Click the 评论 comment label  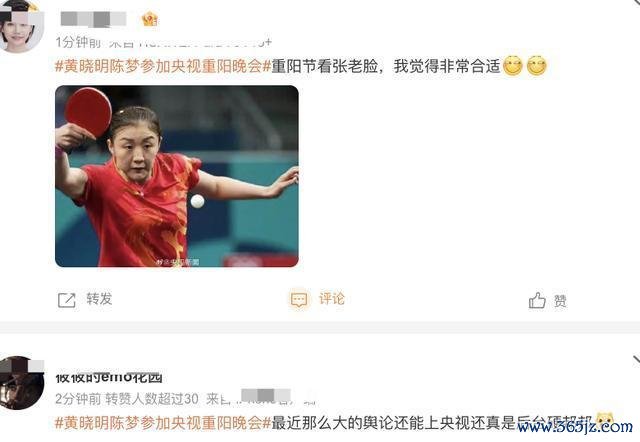(332, 299)
